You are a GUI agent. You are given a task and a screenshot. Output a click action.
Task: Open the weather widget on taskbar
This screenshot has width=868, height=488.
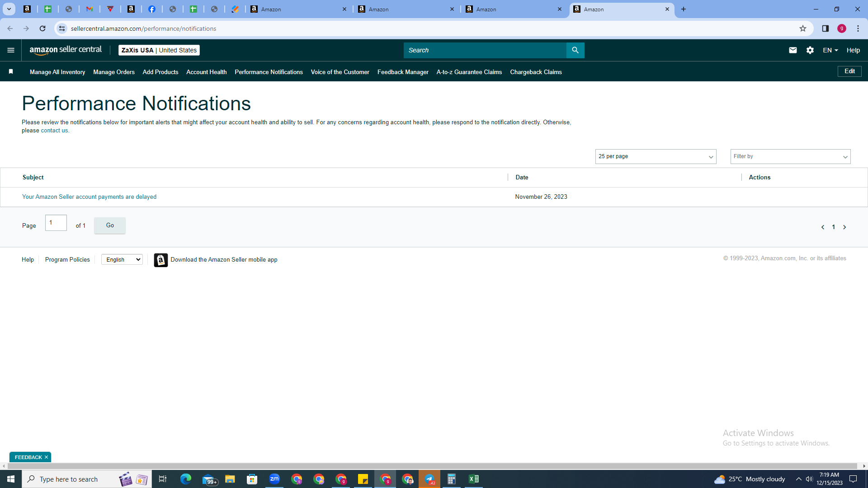pyautogui.click(x=750, y=479)
